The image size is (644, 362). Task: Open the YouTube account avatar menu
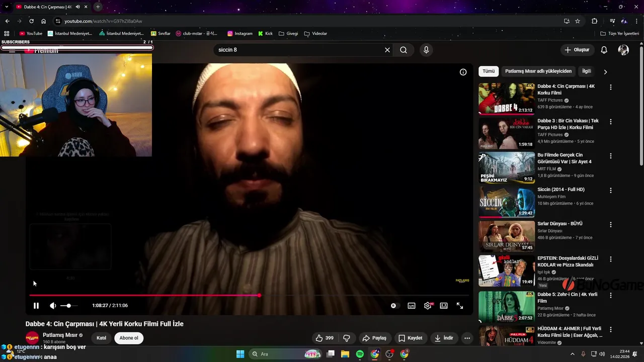(623, 50)
